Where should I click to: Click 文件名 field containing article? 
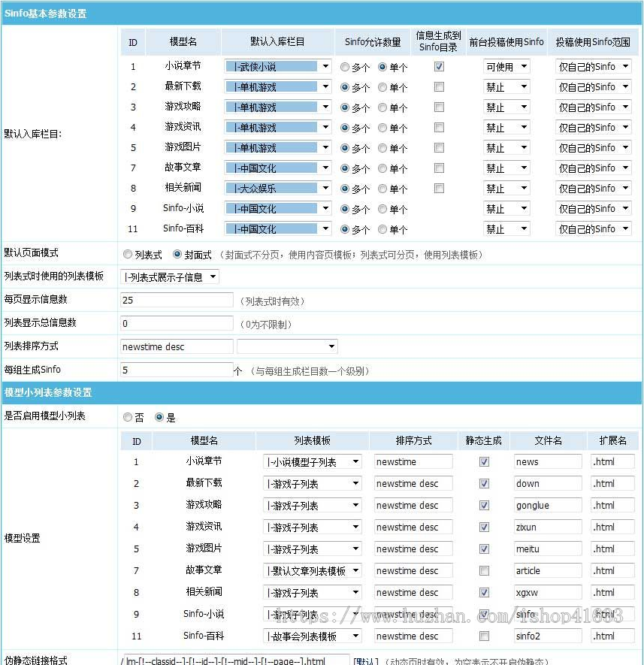548,570
